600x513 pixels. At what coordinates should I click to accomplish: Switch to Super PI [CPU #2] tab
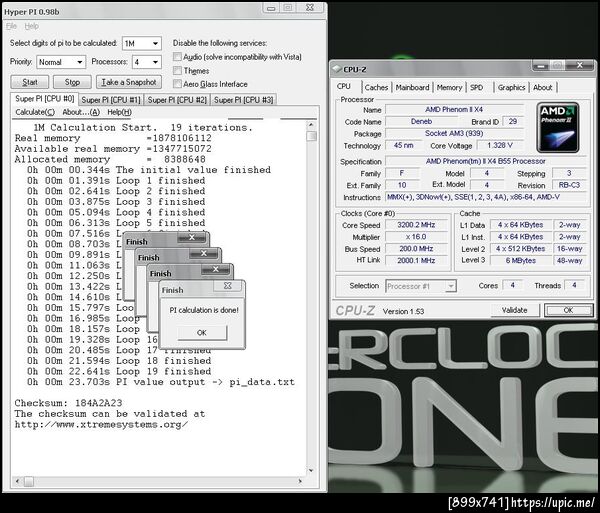coord(177,100)
